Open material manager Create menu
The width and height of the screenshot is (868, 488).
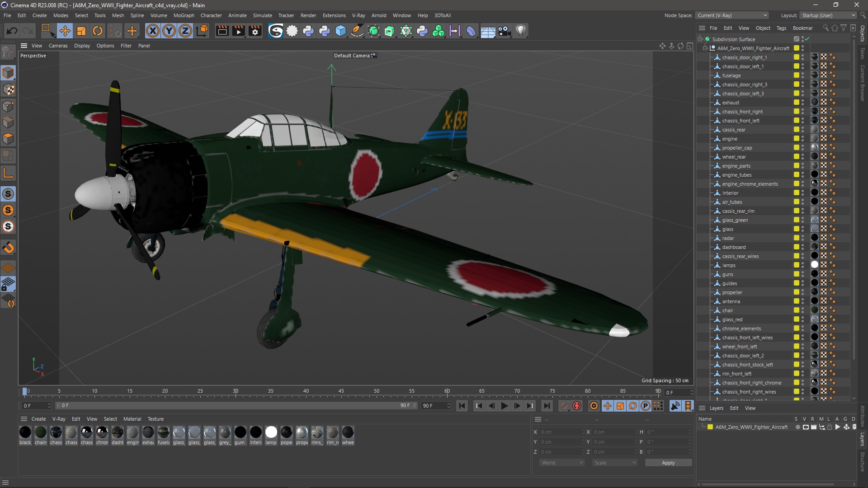[38, 419]
